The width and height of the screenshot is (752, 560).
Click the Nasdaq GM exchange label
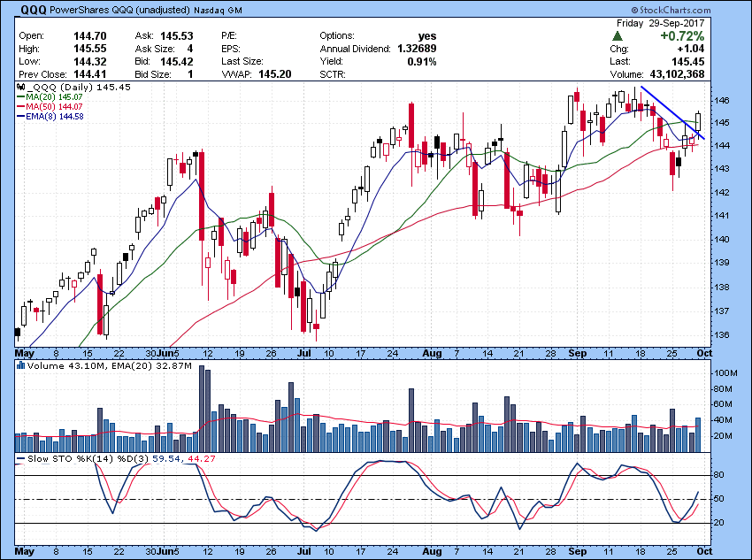(x=219, y=10)
